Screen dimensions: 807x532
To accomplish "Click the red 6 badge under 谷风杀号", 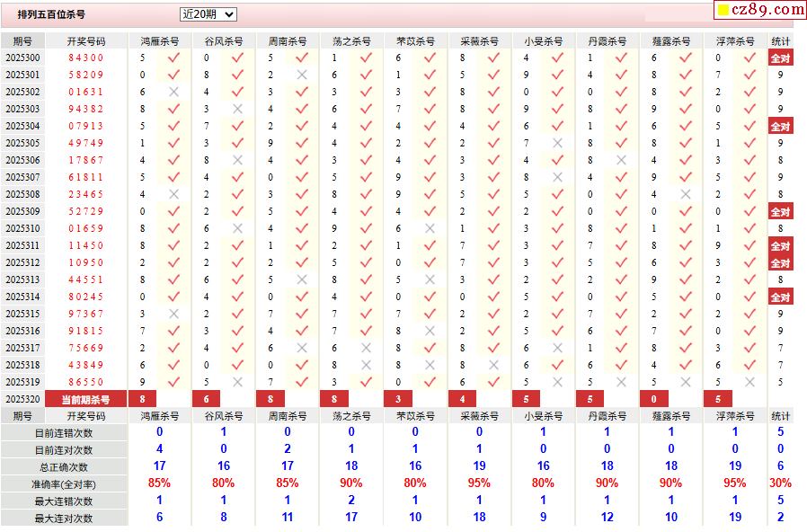I will click(x=207, y=399).
